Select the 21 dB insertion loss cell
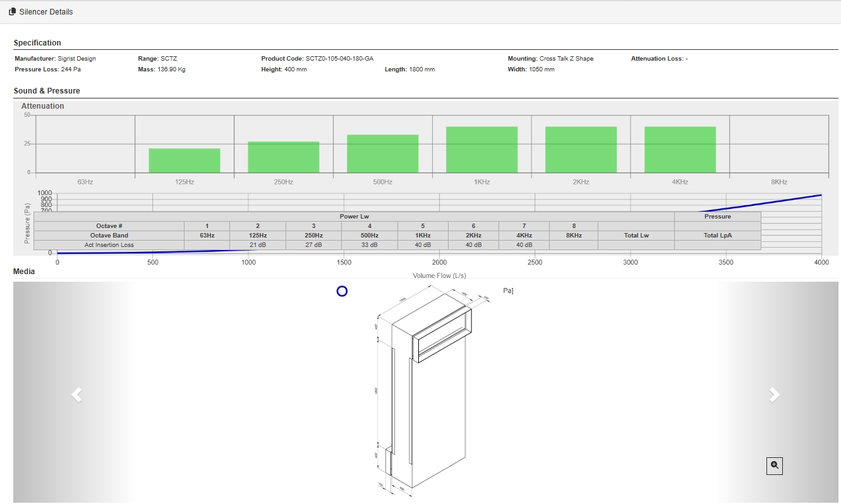 [258, 245]
